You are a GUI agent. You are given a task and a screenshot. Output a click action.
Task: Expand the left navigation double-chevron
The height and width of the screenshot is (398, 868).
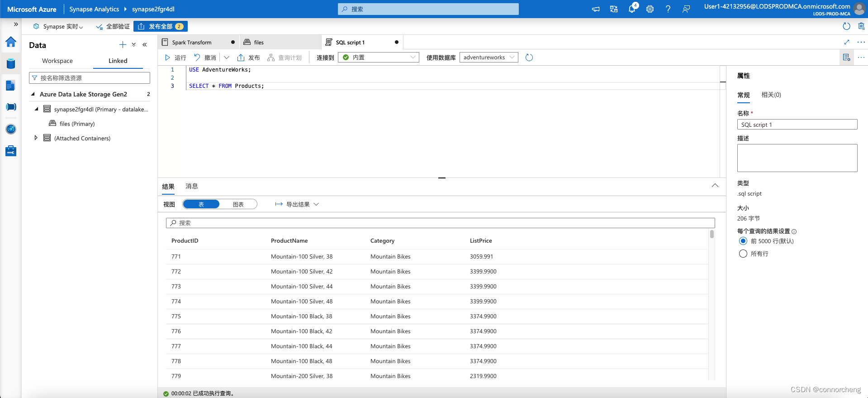[16, 24]
